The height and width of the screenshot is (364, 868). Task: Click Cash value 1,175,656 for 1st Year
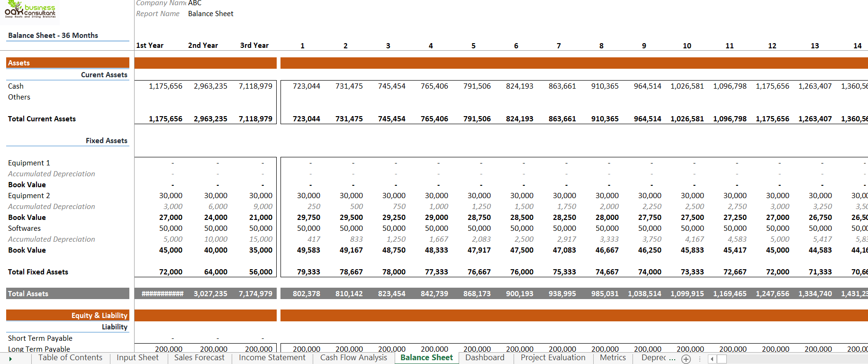click(x=165, y=86)
